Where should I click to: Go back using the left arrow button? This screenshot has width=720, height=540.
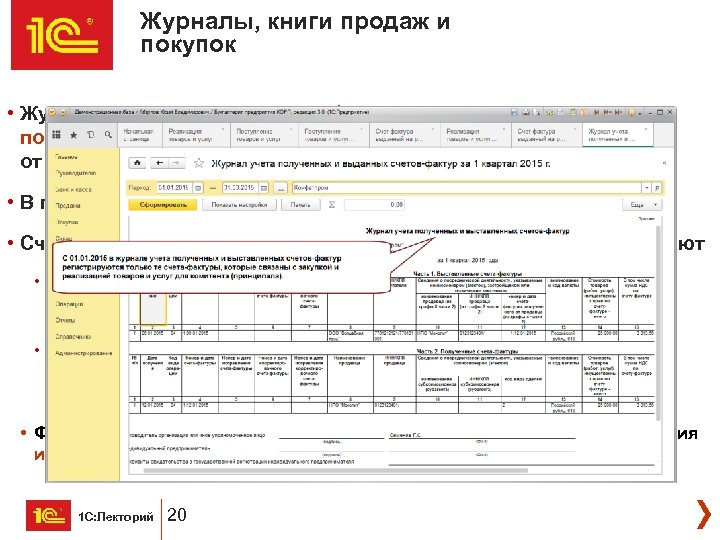pos(159,163)
